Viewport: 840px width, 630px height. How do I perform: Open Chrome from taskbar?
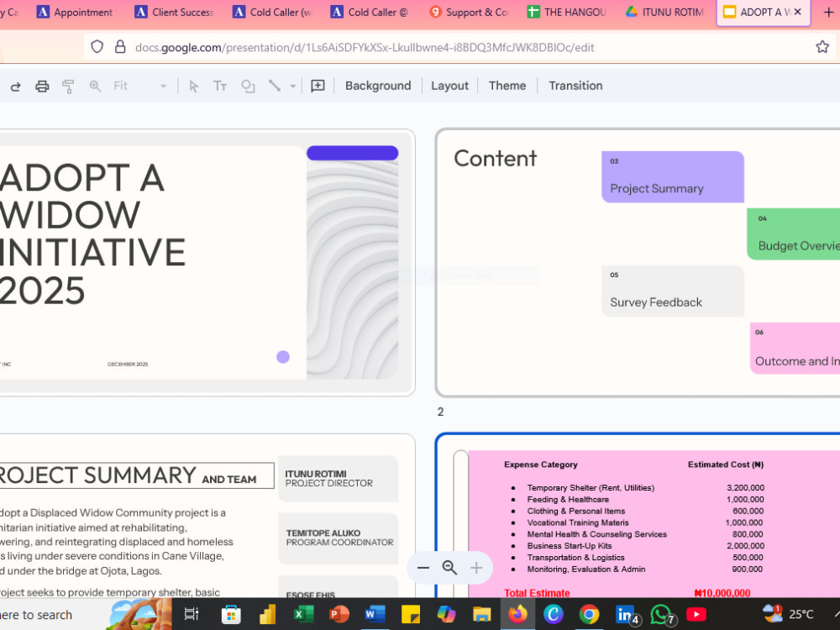(x=589, y=615)
